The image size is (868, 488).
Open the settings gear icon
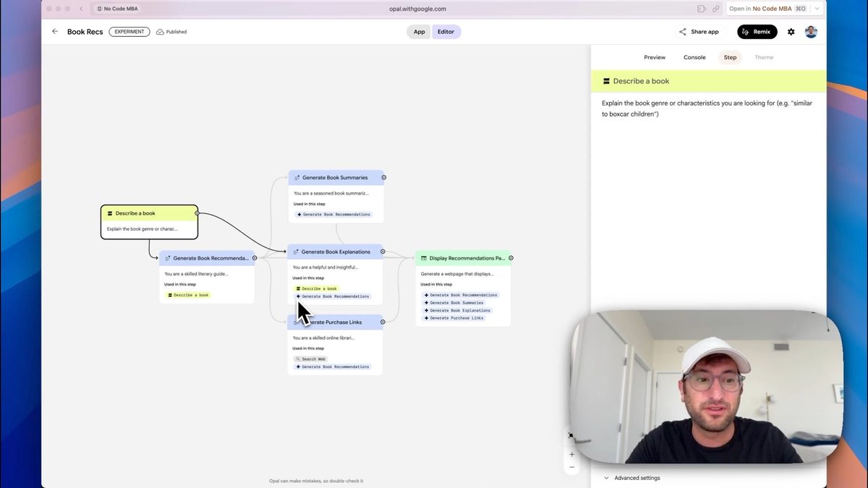791,32
